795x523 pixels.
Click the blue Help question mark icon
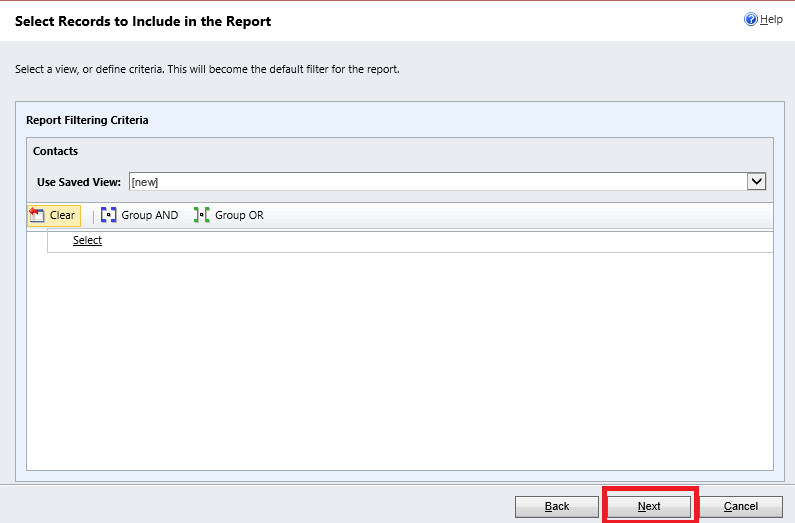pyautogui.click(x=750, y=19)
